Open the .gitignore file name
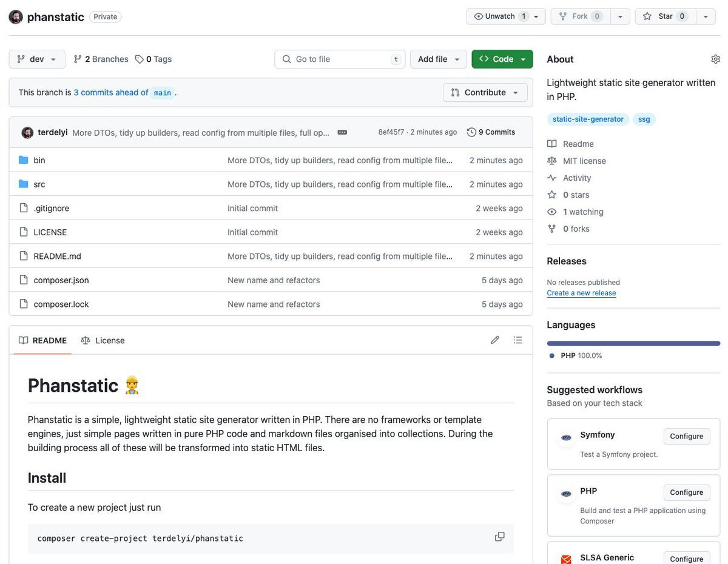This screenshot has height=564, width=728. (x=52, y=208)
